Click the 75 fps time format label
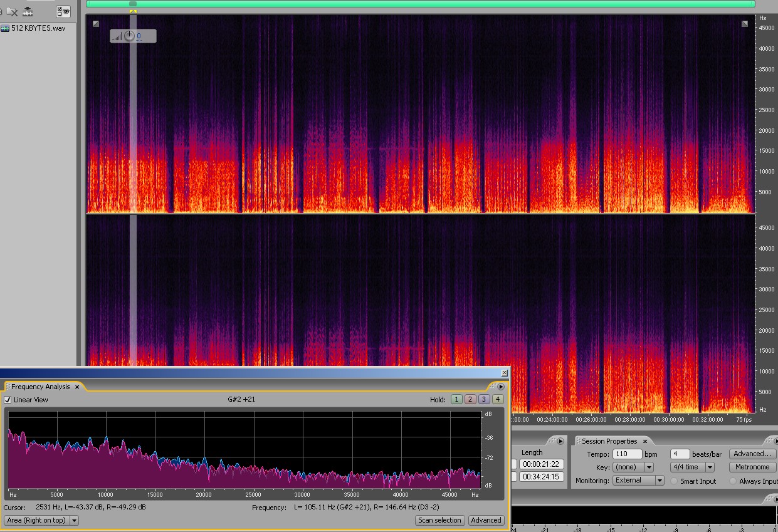The height and width of the screenshot is (532, 778). tap(743, 420)
